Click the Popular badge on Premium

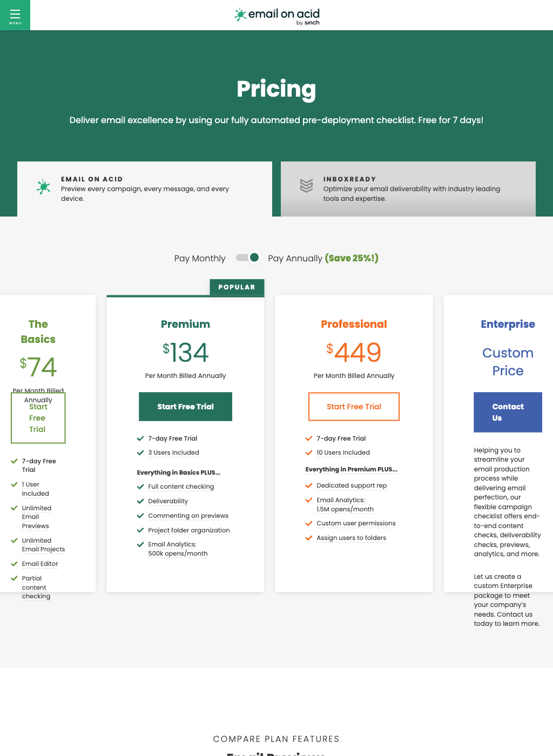[x=237, y=287]
